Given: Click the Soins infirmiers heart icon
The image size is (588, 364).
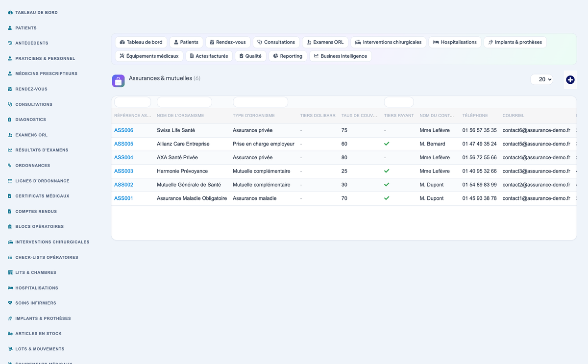Looking at the screenshot, I should click(10, 303).
